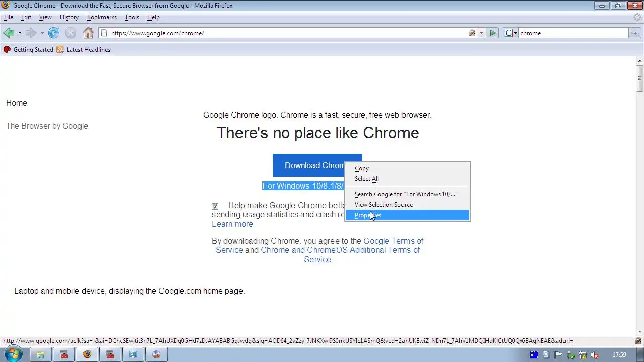Open the History menu

[x=69, y=17]
